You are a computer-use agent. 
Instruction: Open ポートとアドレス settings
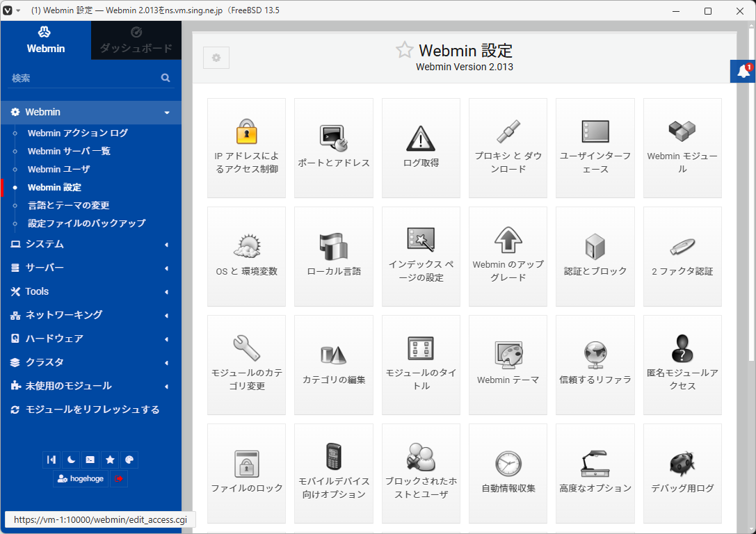point(334,148)
